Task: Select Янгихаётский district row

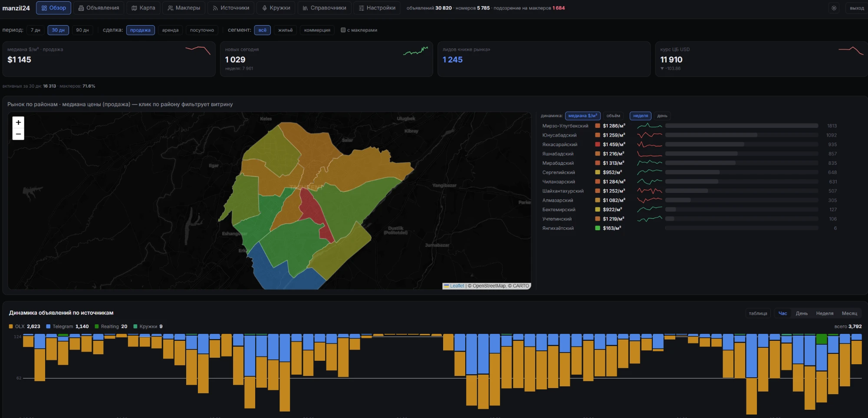Action: click(689, 228)
